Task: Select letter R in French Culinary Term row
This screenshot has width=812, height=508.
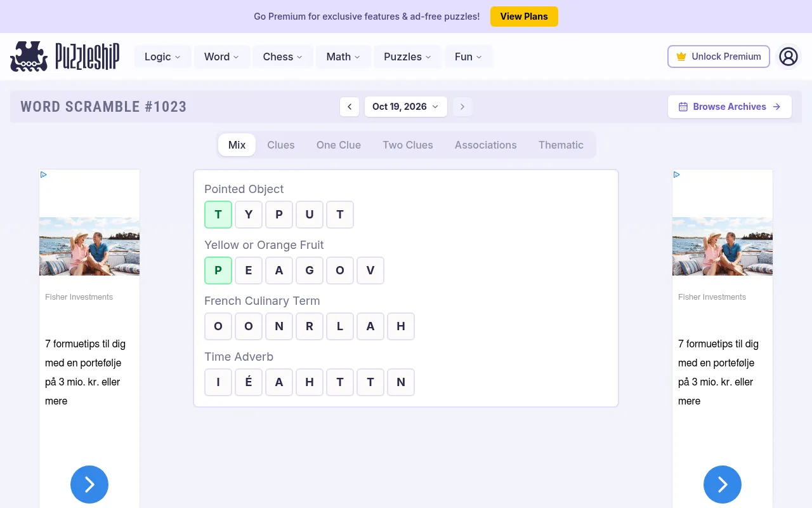Action: click(310, 326)
